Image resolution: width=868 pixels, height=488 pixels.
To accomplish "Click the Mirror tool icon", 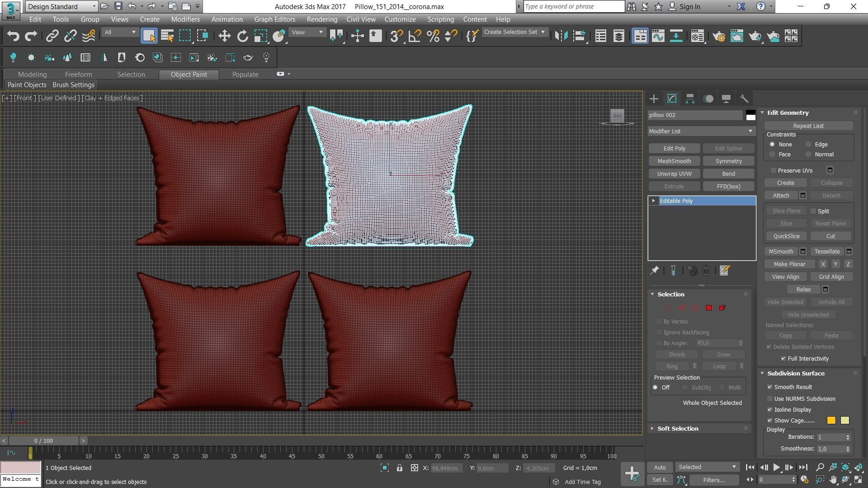I will pyautogui.click(x=561, y=36).
